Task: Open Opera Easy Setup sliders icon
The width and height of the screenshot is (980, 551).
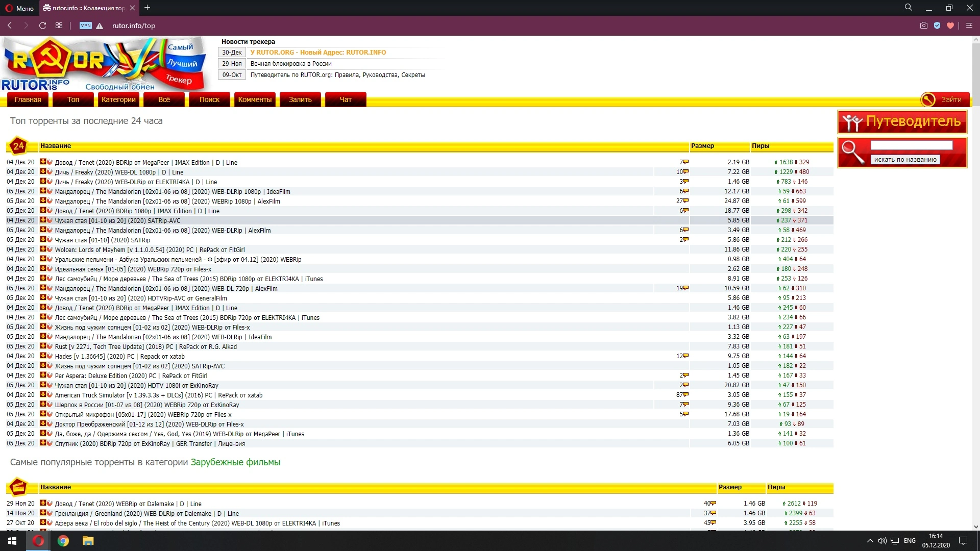Action: tap(969, 26)
